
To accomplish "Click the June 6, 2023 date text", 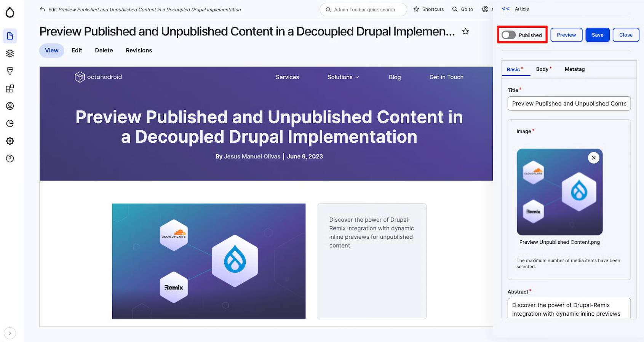I will (x=305, y=157).
